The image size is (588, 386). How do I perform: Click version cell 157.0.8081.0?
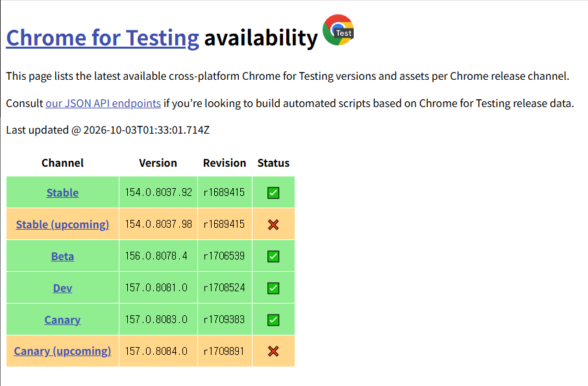coord(158,288)
